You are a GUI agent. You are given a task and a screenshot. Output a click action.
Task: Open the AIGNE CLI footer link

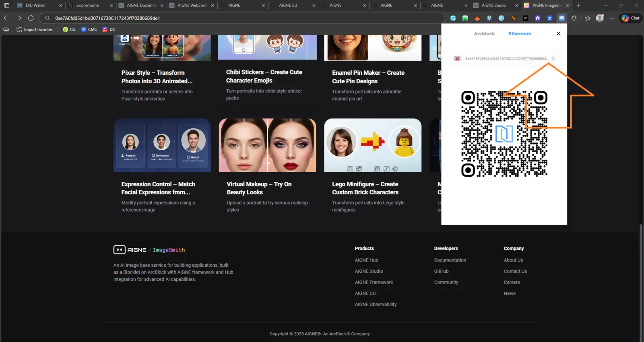point(365,293)
